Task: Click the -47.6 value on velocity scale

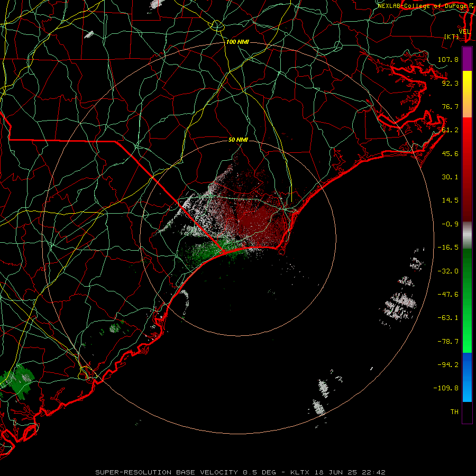Action: pos(448,295)
